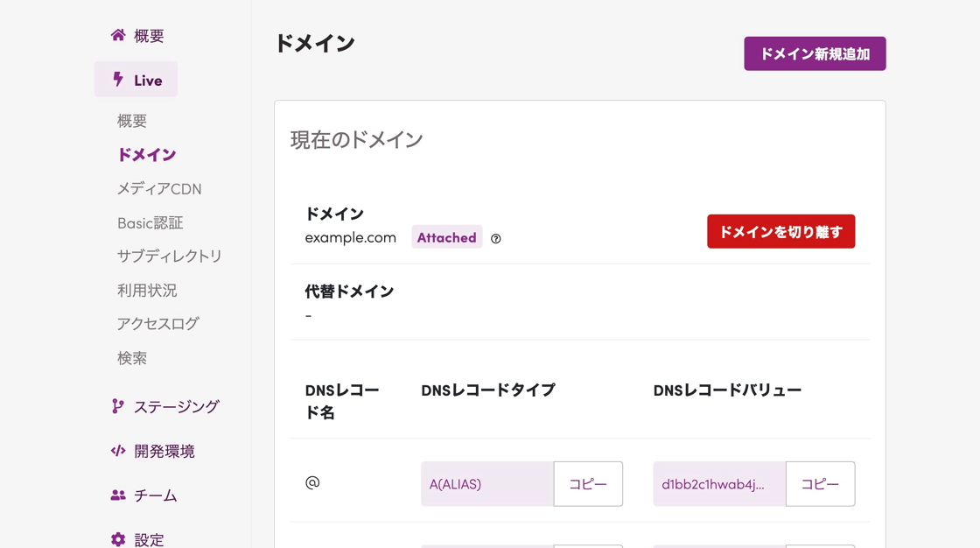Image resolution: width=980 pixels, height=548 pixels.
Task: Click the red ドメインを切り離す button
Action: (780, 232)
